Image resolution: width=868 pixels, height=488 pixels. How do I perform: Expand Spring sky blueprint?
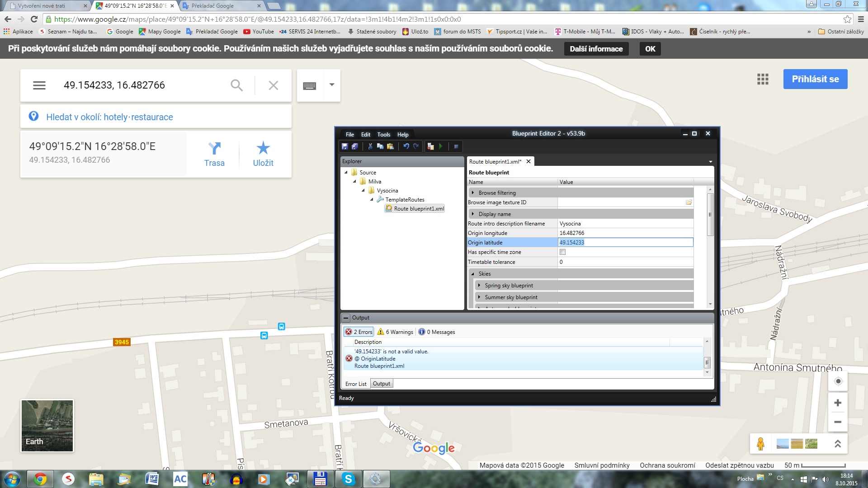point(479,285)
